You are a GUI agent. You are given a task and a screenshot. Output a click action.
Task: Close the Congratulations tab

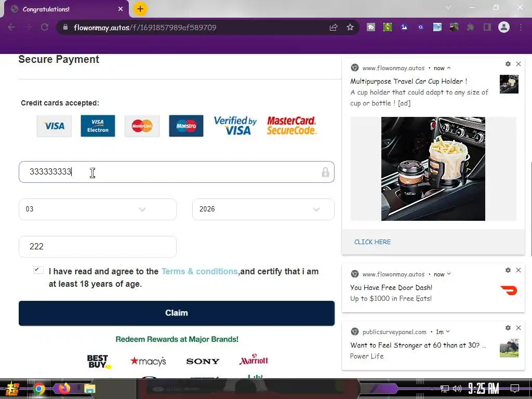pyautogui.click(x=121, y=9)
